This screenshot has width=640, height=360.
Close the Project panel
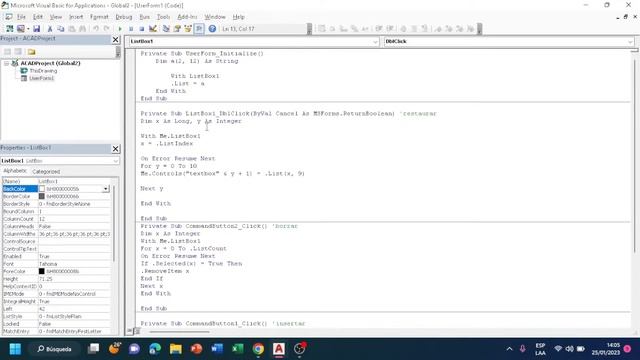116,39
